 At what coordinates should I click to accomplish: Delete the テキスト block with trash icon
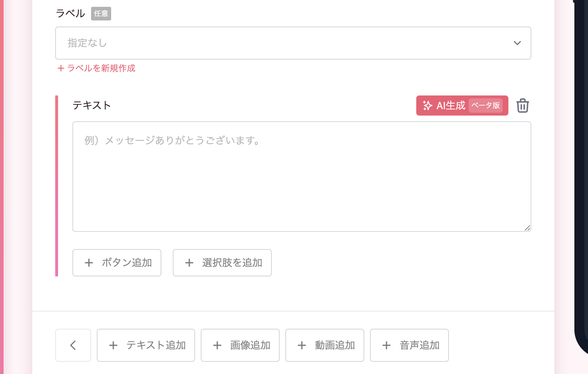point(522,106)
